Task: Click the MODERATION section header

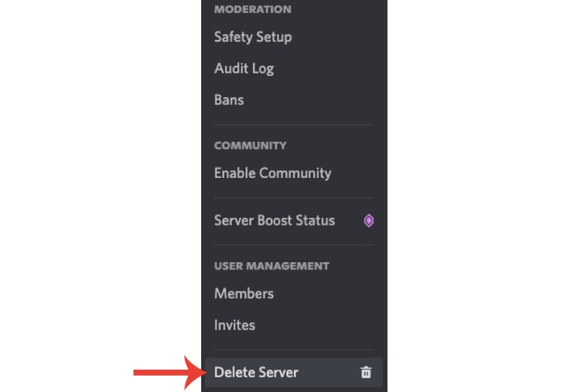Action: pos(252,10)
